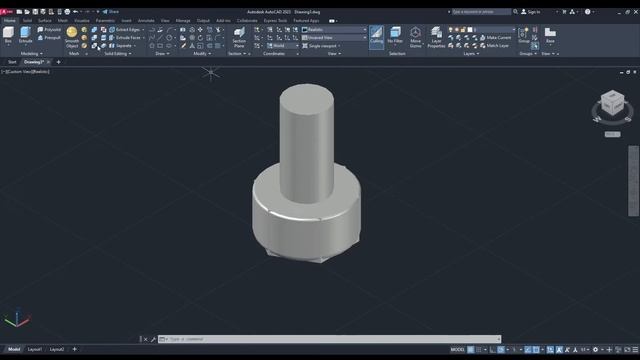Image resolution: width=640 pixels, height=360 pixels.
Task: Choose the Polysolid tool
Action: [49, 30]
